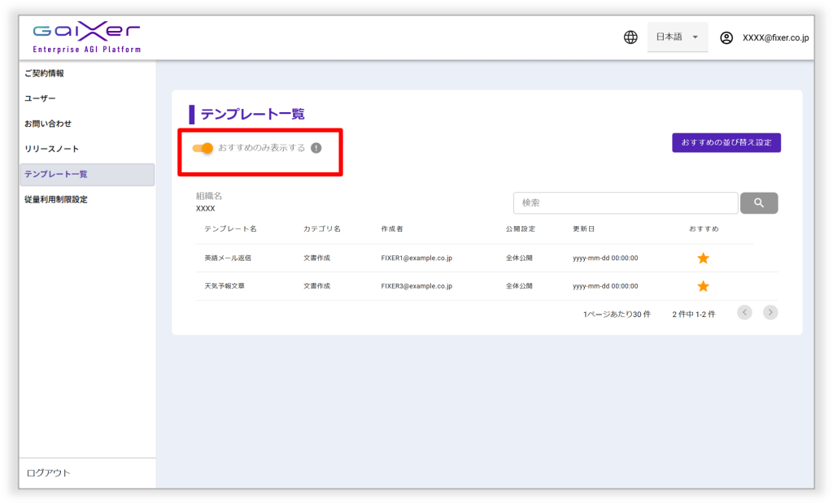Toggle おすすめのみ表示する switch off
The image size is (833, 504).
click(203, 148)
